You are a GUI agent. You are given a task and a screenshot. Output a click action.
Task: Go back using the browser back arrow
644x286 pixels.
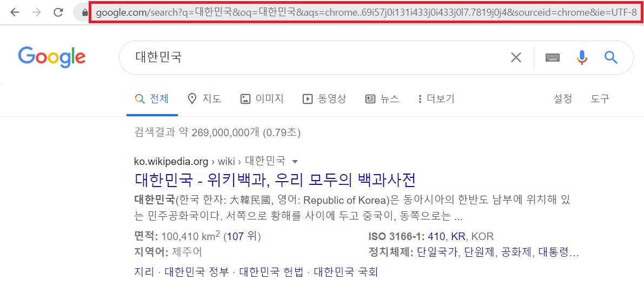15,12
